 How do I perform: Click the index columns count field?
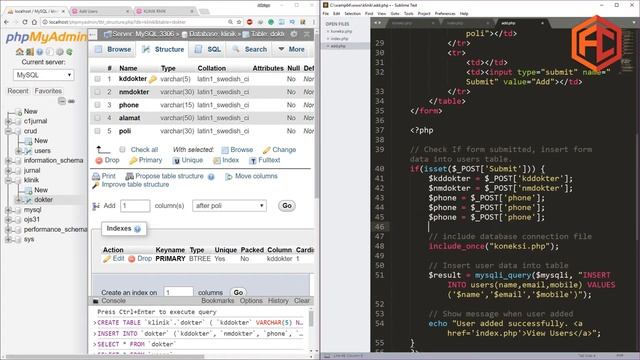point(178,292)
